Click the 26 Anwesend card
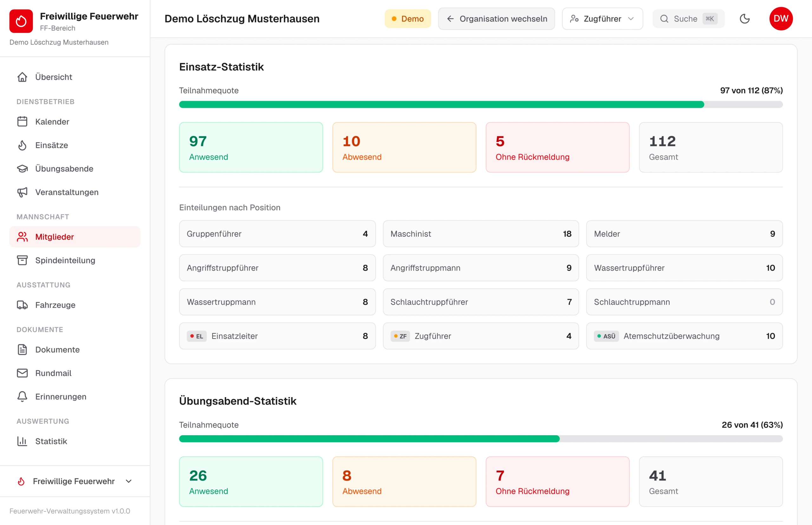Image resolution: width=812 pixels, height=525 pixels. click(x=251, y=482)
